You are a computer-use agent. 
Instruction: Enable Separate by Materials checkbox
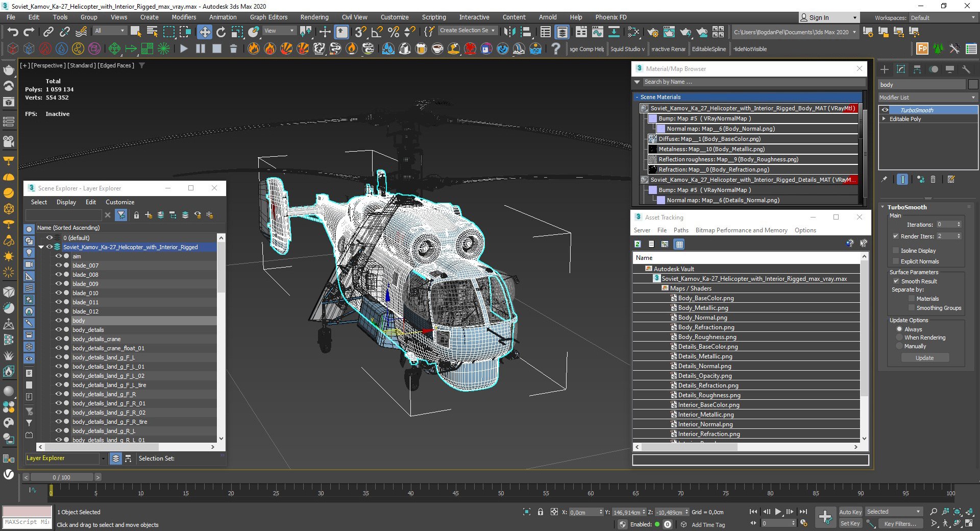point(912,299)
